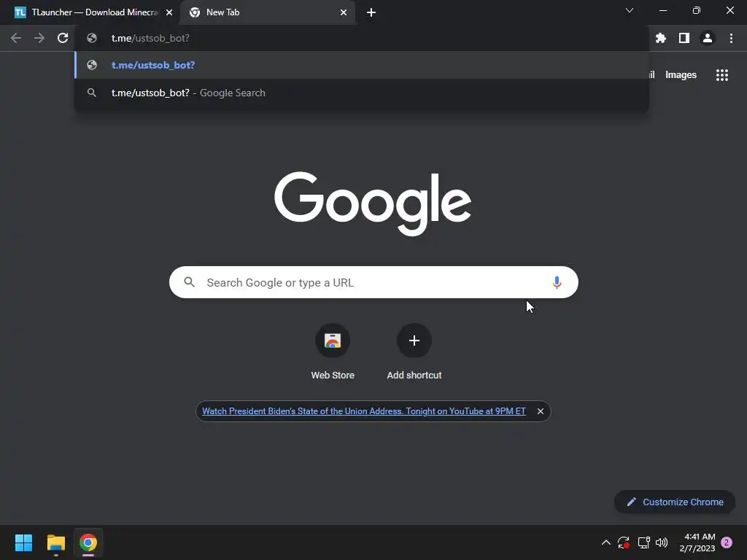This screenshot has width=747, height=560.
Task: Click the Add shortcut plus icon
Action: [414, 341]
